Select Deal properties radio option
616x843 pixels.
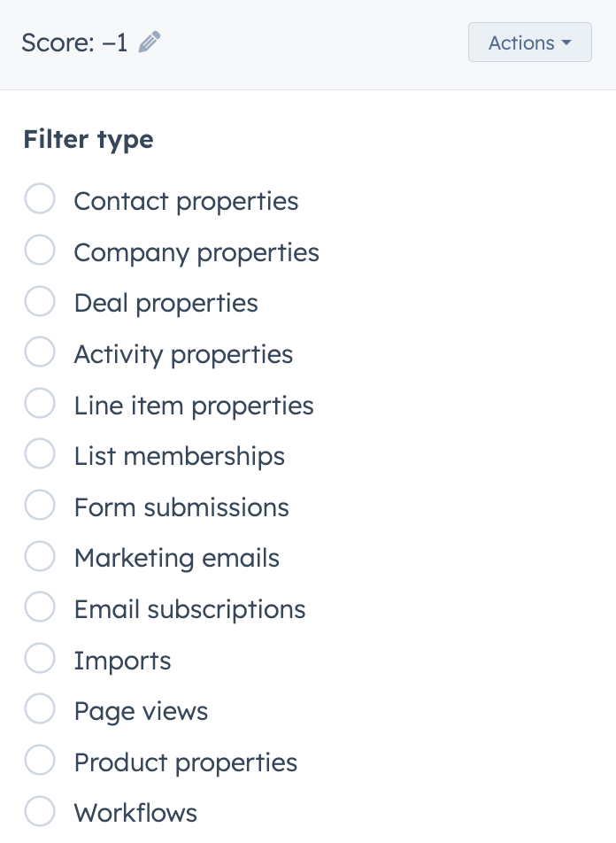[x=40, y=302]
